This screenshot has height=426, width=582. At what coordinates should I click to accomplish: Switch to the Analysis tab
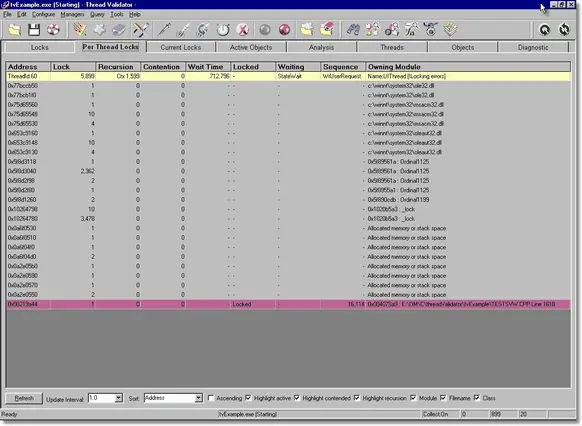click(x=321, y=47)
